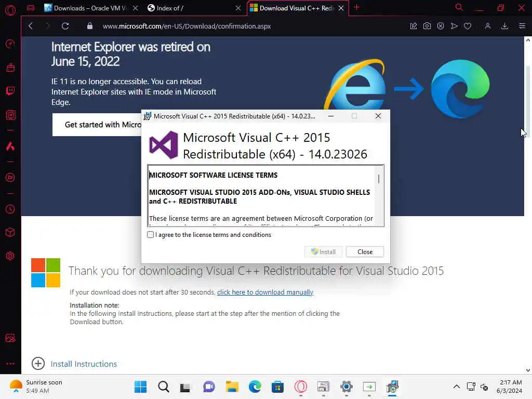Reload the current page
This screenshot has width=532, height=399.
point(65,26)
